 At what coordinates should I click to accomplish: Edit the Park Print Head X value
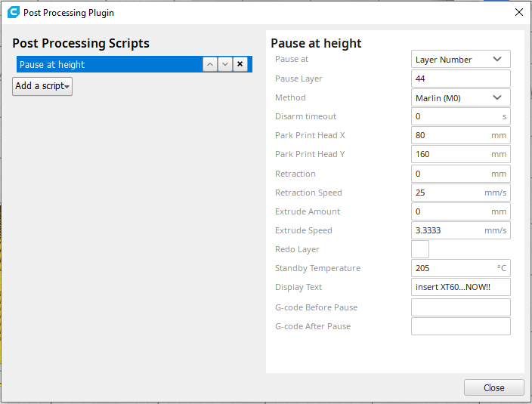coord(461,135)
